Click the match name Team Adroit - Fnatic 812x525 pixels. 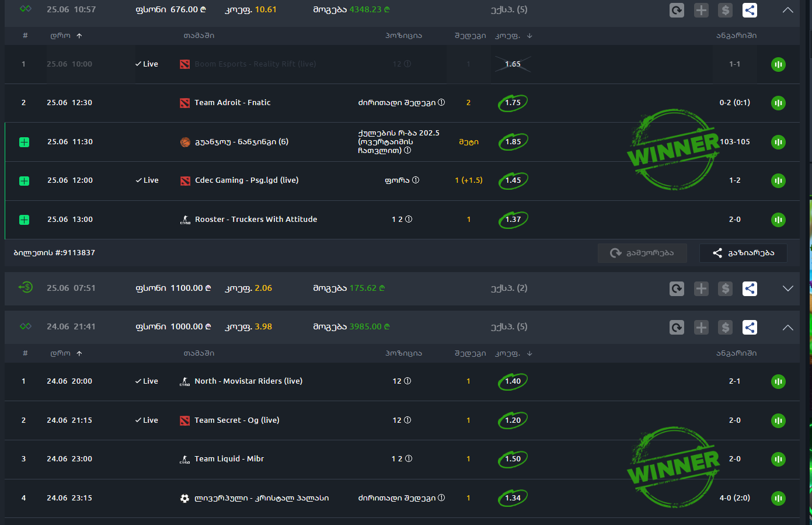232,102
